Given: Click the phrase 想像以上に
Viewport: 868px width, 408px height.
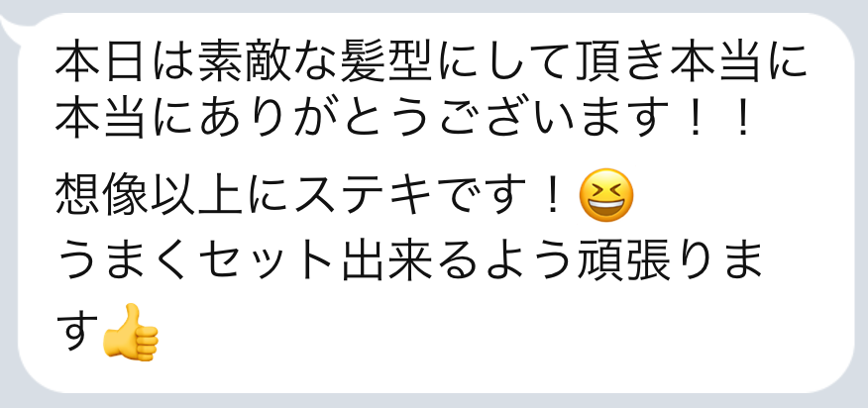Looking at the screenshot, I should click(x=172, y=195).
